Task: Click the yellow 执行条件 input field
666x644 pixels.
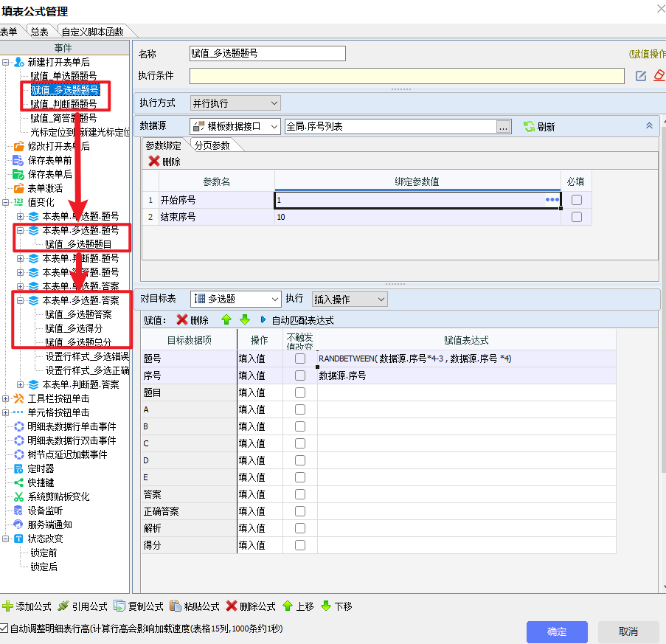Action: click(407, 76)
